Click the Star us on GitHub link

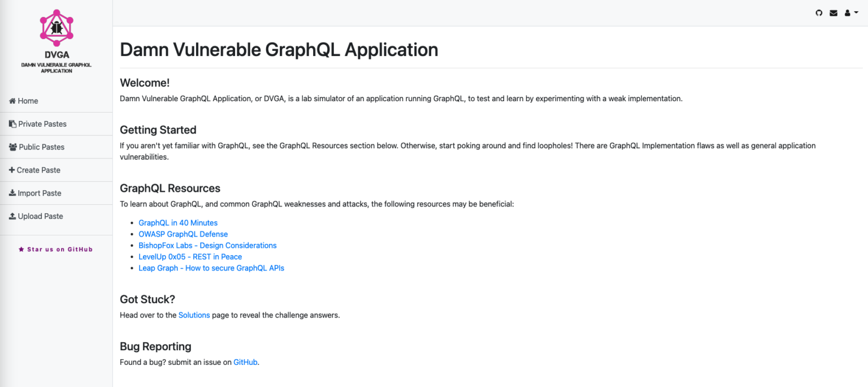[x=55, y=249]
